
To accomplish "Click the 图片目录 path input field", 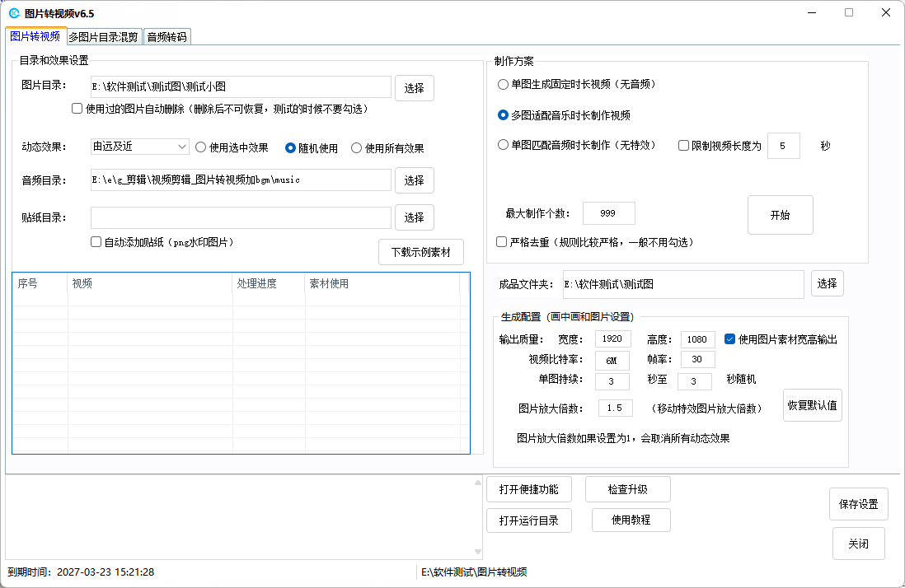I will coord(241,87).
